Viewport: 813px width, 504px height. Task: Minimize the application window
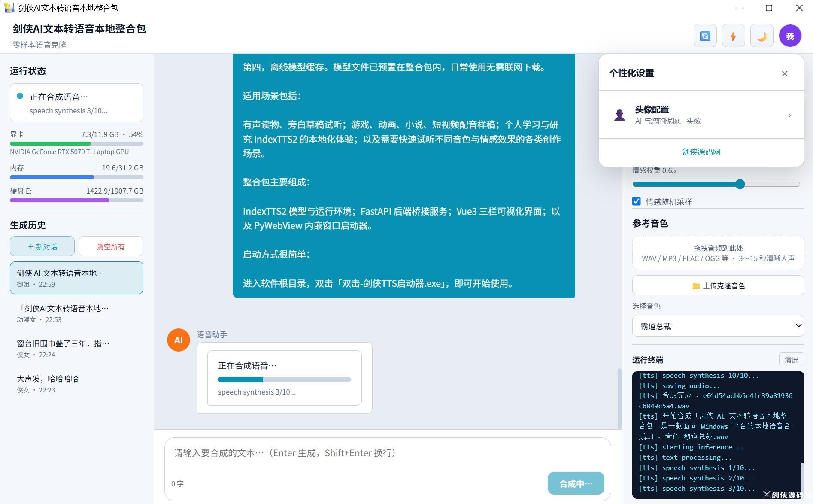tap(739, 8)
